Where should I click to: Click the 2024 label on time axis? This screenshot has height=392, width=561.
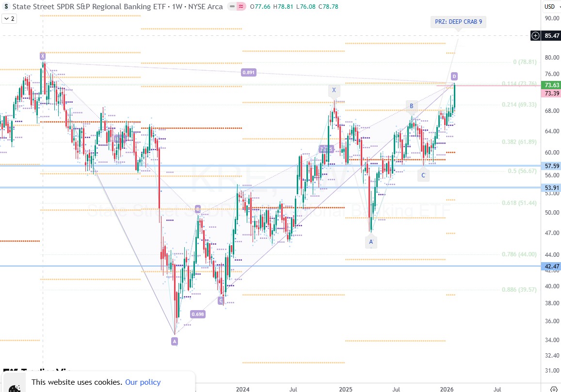(x=242, y=389)
